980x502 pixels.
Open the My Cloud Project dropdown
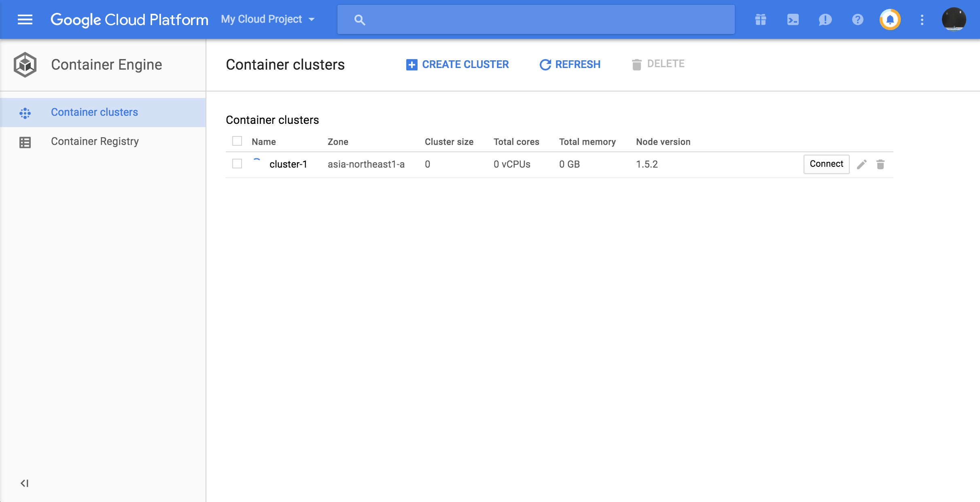pyautogui.click(x=268, y=19)
